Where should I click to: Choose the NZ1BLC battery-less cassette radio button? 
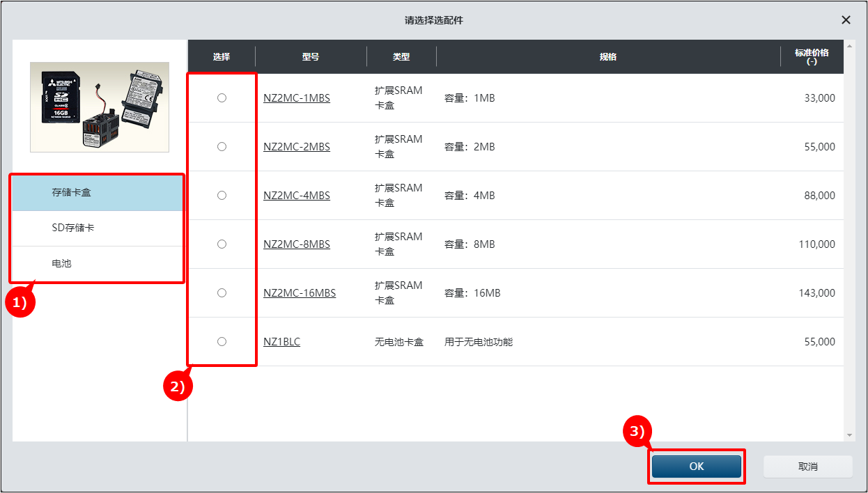coord(222,342)
